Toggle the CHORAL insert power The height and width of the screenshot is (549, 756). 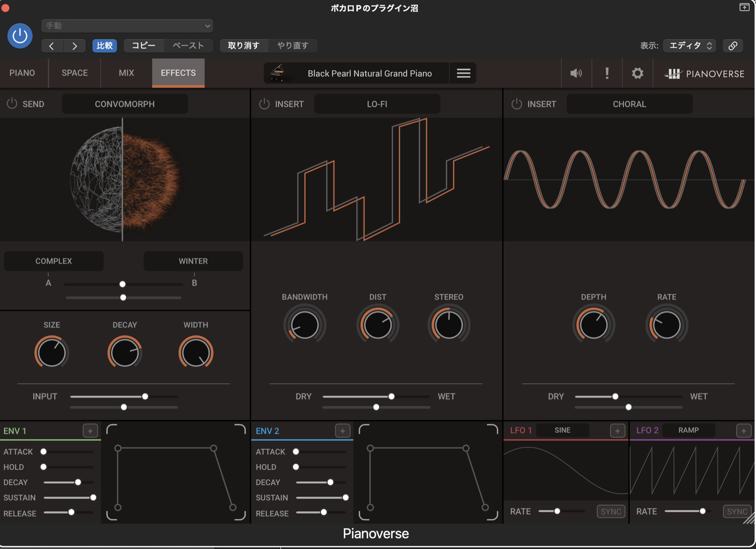(516, 104)
